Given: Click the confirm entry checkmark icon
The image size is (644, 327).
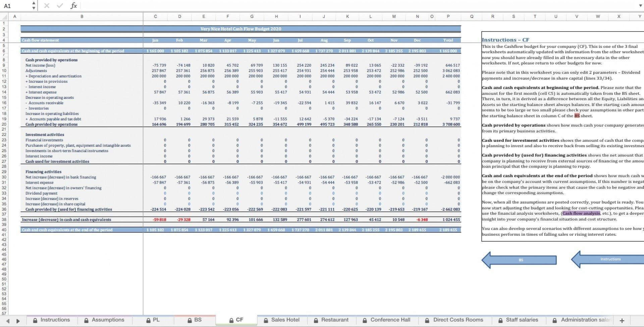Looking at the screenshot, I should [60, 6].
